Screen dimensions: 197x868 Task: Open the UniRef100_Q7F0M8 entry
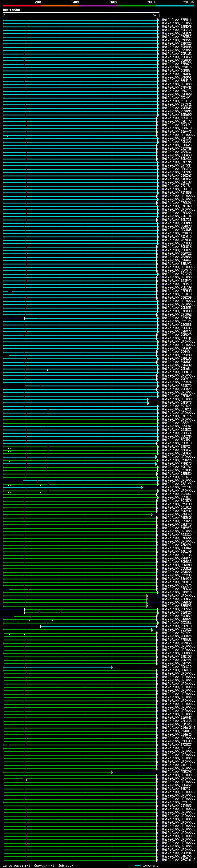176,88
